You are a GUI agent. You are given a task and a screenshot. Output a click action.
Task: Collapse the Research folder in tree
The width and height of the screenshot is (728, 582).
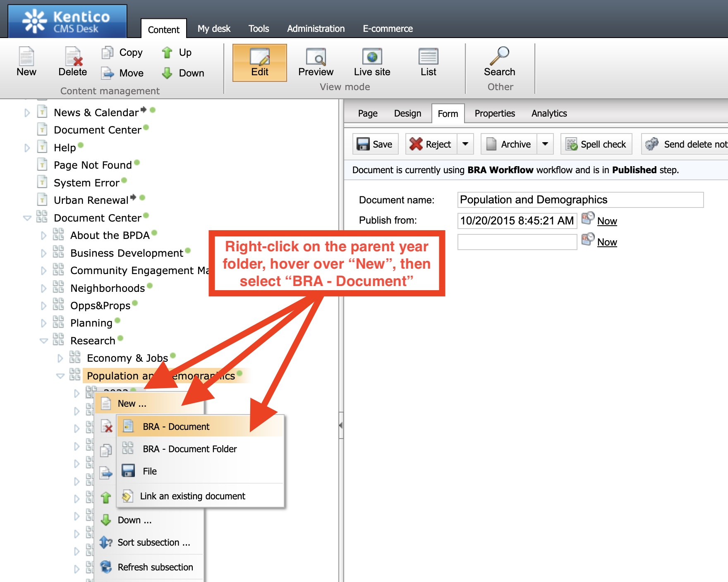[43, 341]
